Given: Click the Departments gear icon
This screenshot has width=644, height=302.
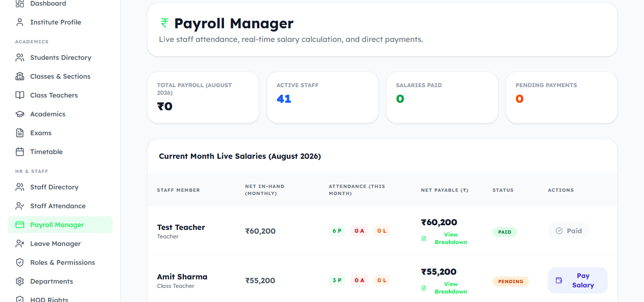Looking at the screenshot, I should click(x=20, y=281).
